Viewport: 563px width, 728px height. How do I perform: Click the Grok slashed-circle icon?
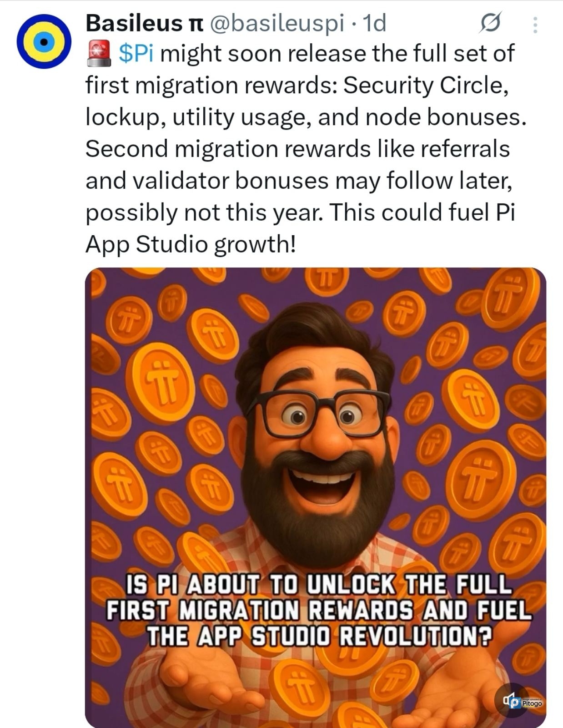[490, 23]
